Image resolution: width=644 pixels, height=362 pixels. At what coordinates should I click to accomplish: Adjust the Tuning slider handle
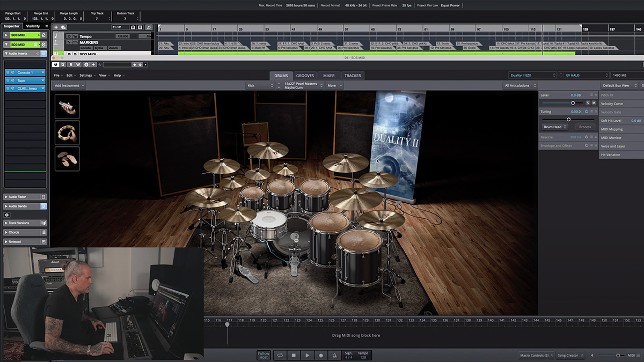(x=568, y=119)
